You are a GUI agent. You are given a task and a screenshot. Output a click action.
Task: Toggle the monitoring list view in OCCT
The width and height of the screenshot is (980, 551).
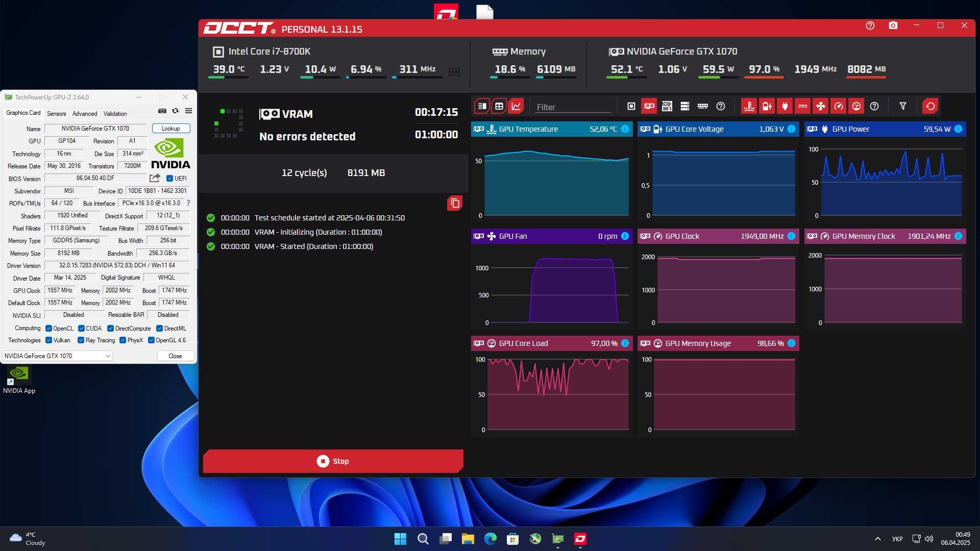[x=482, y=106]
